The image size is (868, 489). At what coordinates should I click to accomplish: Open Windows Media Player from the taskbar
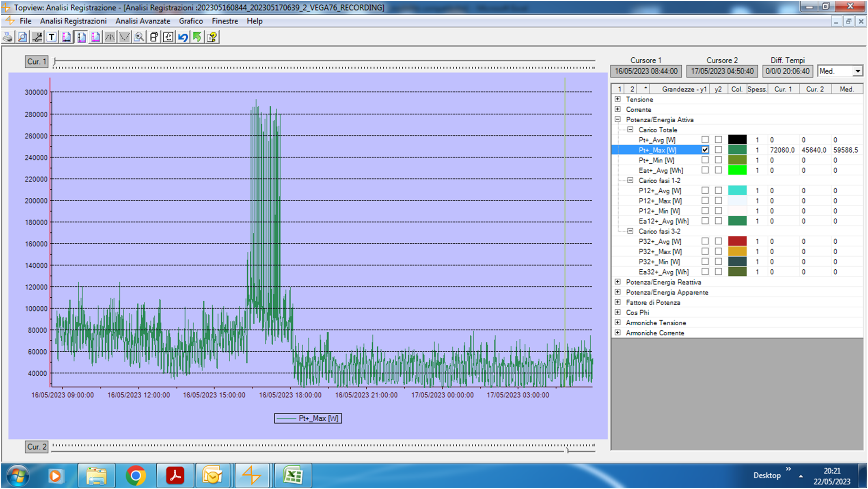tap(55, 476)
